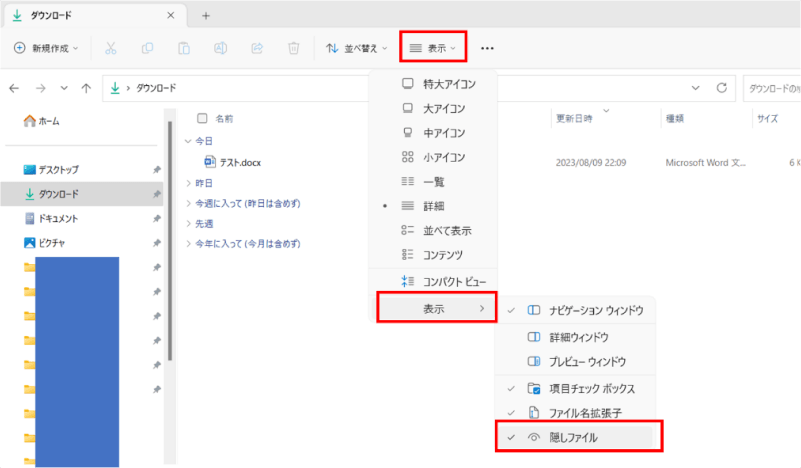Open ホーム in navigation pane
The image size is (801, 468).
click(x=41, y=121)
